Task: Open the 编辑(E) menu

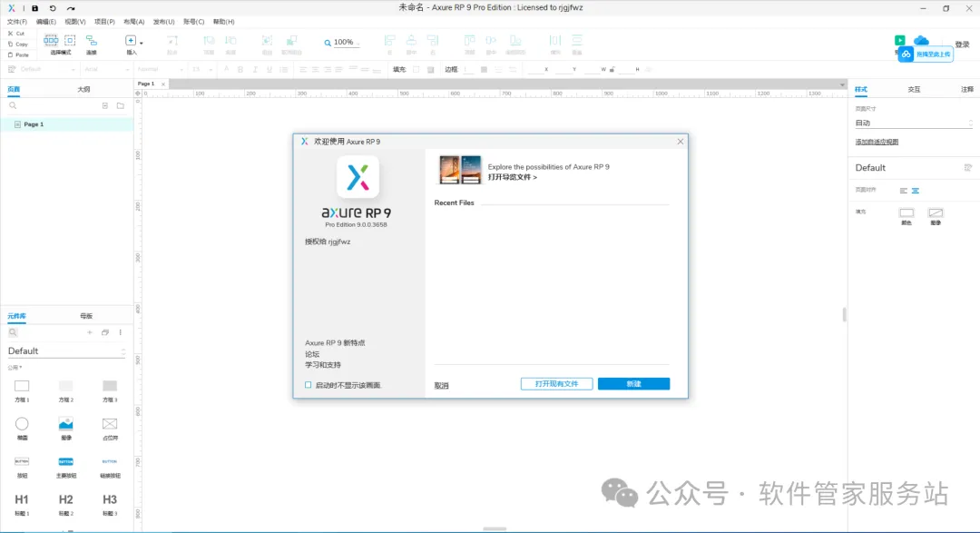Action: (x=45, y=21)
